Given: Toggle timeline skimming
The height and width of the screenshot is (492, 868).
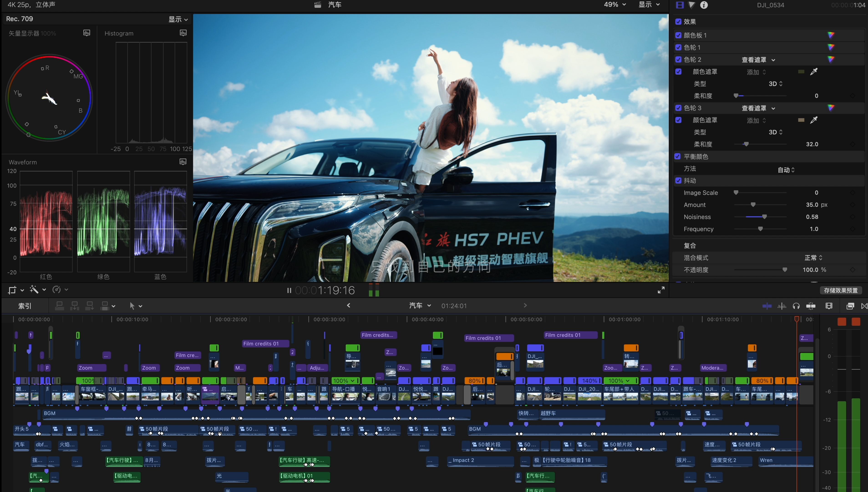Looking at the screenshot, I should (767, 306).
